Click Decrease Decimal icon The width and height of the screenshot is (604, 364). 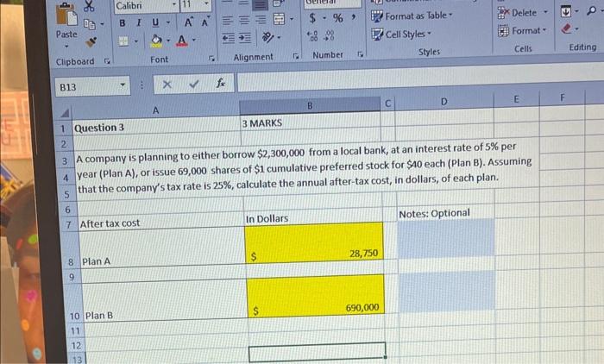pos(330,36)
